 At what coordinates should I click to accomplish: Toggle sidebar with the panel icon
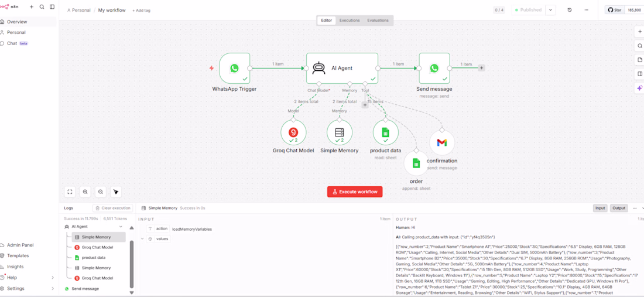tap(52, 7)
